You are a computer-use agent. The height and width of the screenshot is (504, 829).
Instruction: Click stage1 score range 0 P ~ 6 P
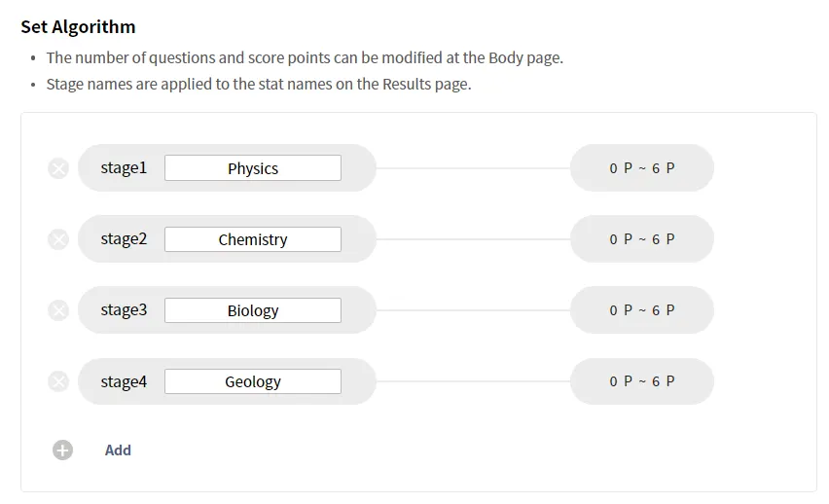click(x=642, y=168)
